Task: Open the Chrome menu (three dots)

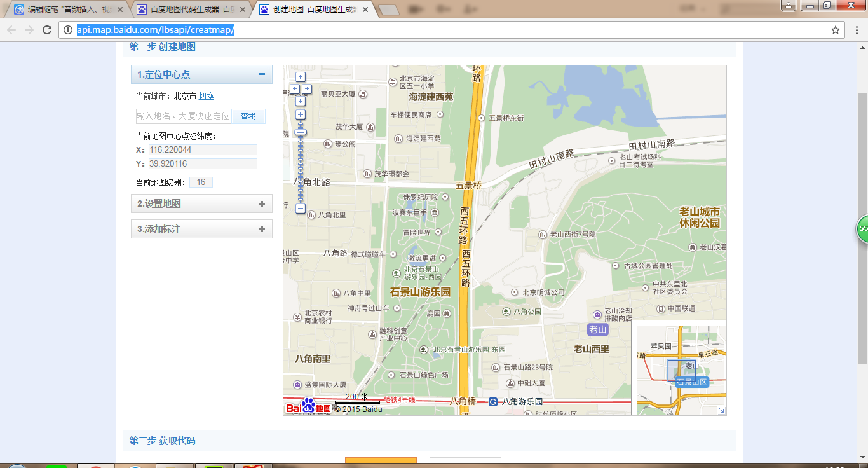Action: pos(856,30)
